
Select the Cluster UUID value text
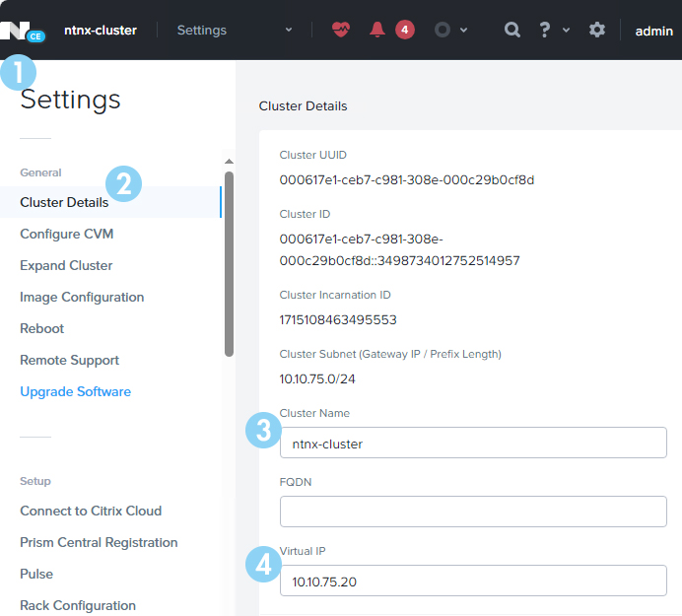point(407,180)
